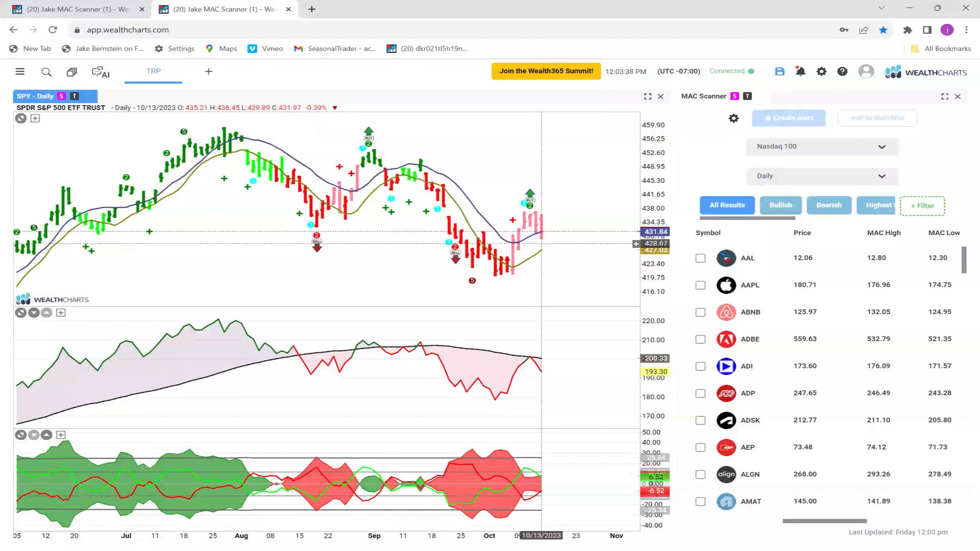Open Chrome three-dot menu

click(966, 30)
